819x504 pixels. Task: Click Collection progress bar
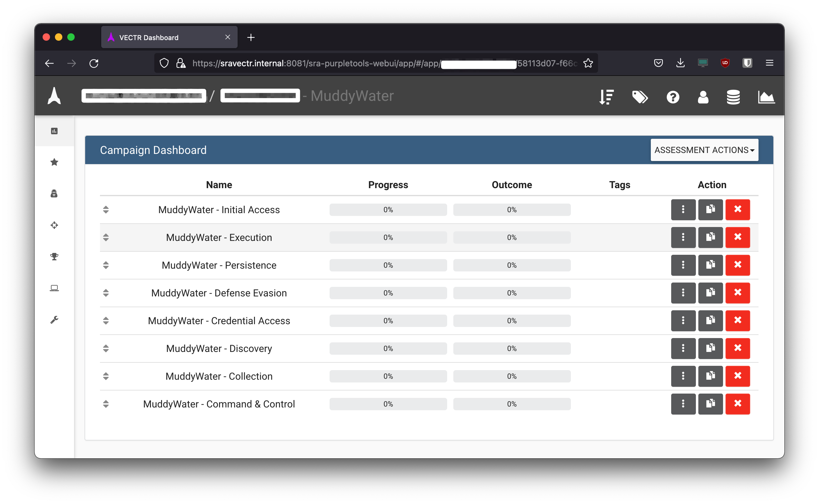388,376
